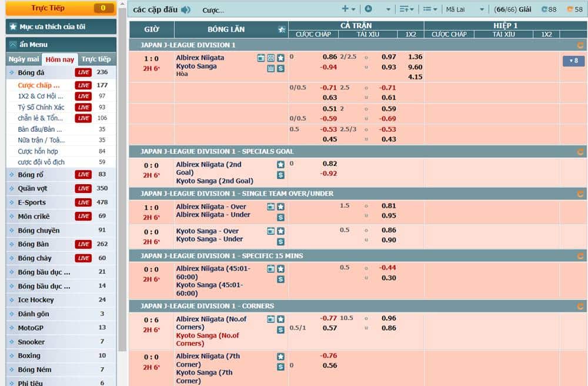
Task: Open live TV icon for Albirex Niigata - Over
Action: click(x=270, y=207)
